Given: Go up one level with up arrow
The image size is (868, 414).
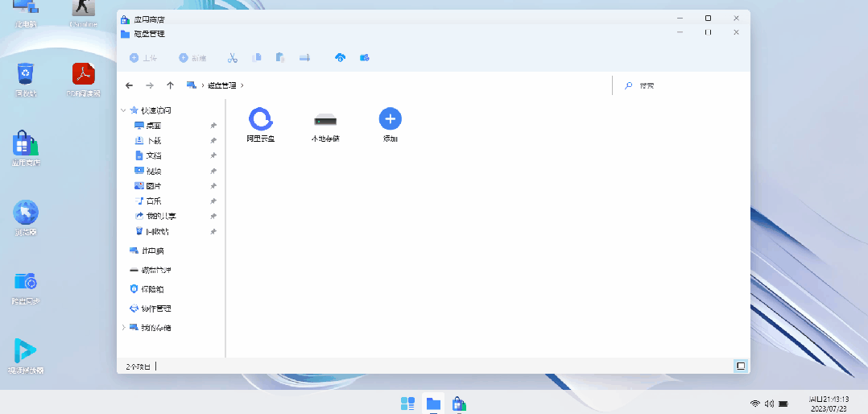Looking at the screenshot, I should pos(170,85).
